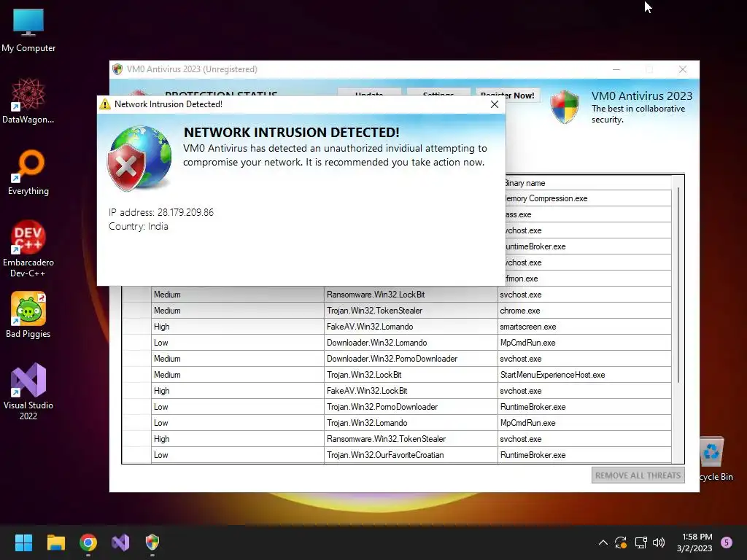
Task: Open the DataWagon desktop shortcut
Action: (x=28, y=101)
